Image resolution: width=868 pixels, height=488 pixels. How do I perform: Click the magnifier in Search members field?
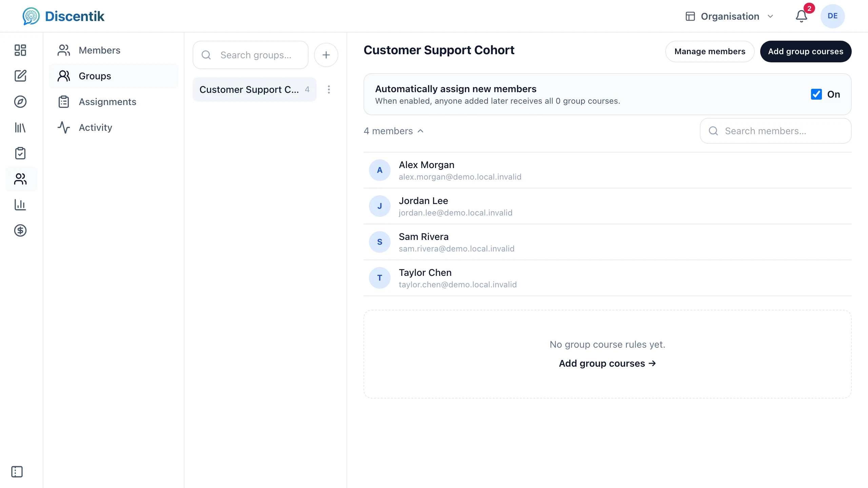(x=713, y=131)
